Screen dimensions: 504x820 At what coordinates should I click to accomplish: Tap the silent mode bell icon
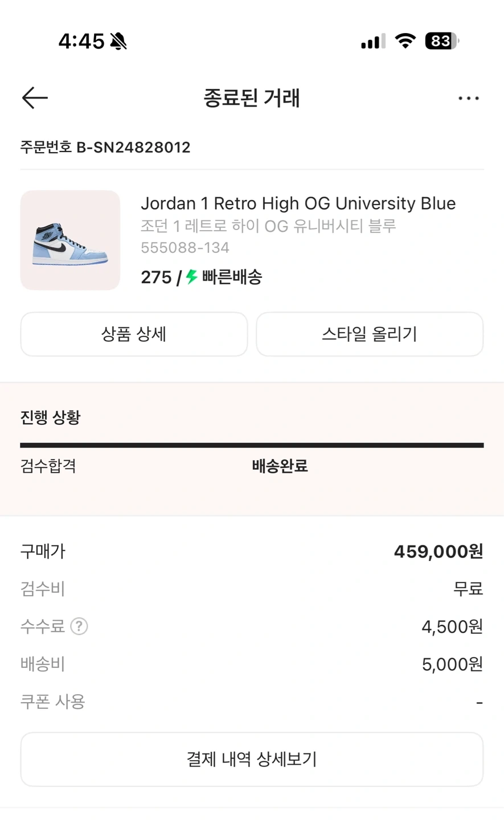[119, 41]
